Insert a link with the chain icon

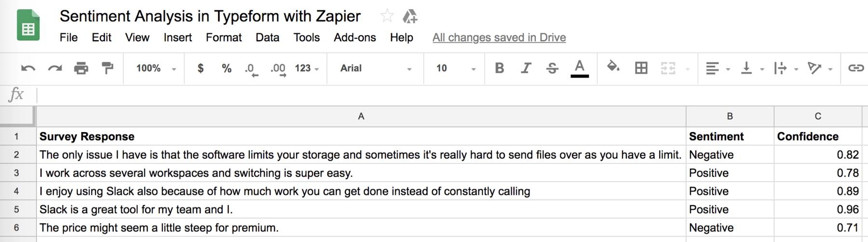(855, 68)
